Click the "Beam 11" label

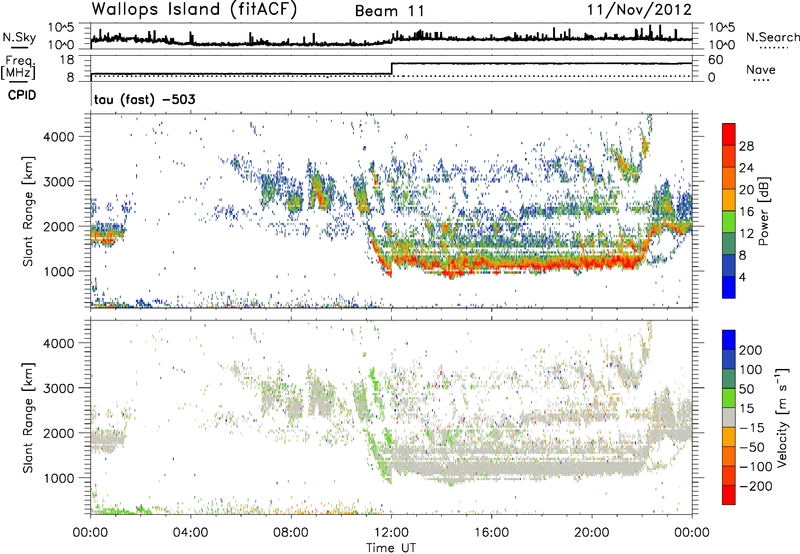point(390,11)
